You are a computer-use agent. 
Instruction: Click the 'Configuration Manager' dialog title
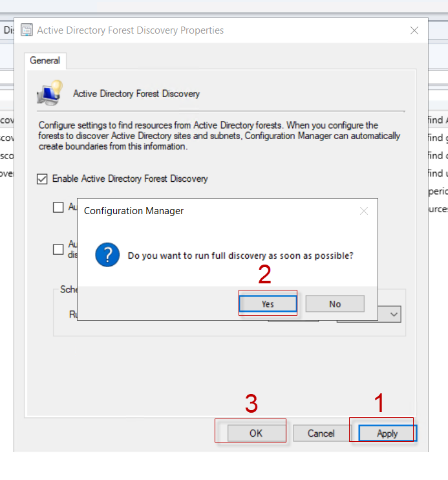[134, 211]
